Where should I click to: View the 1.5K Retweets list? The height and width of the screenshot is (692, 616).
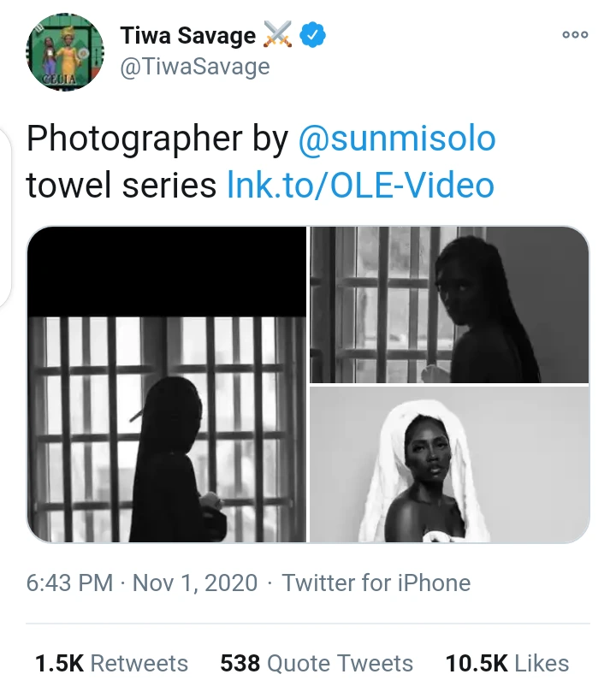(x=111, y=663)
